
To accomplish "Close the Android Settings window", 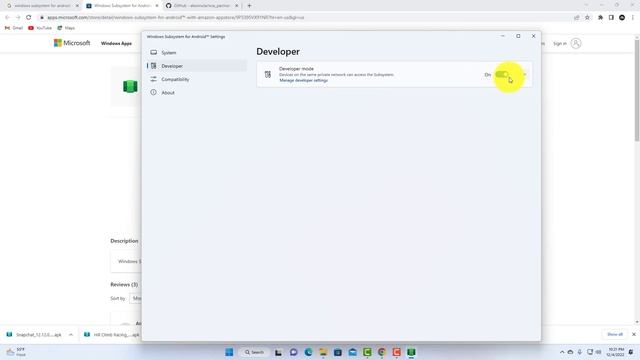I will 533,36.
